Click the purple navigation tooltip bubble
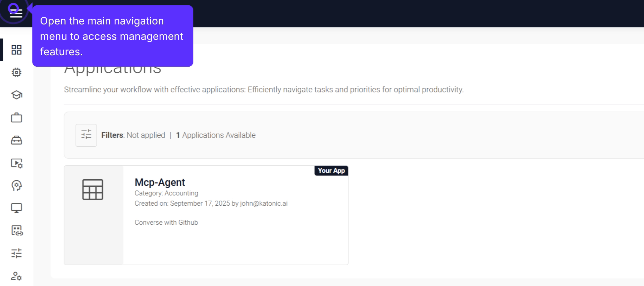Image resolution: width=644 pixels, height=286 pixels. tap(112, 36)
